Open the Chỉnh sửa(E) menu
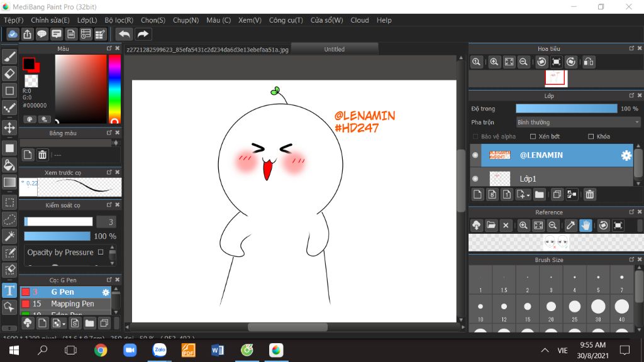 pyautogui.click(x=50, y=20)
